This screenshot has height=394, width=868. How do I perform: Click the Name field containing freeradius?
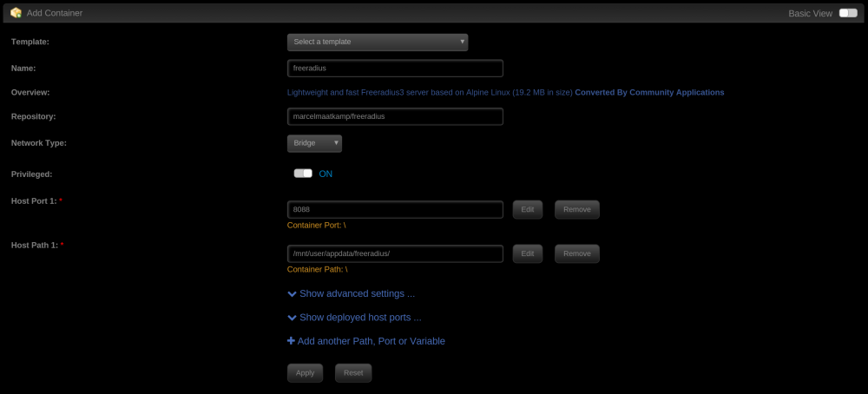(x=395, y=68)
